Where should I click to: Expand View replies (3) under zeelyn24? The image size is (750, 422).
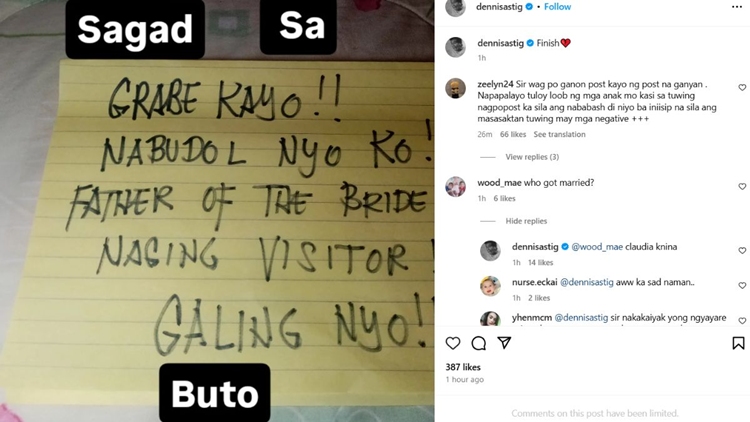(532, 157)
